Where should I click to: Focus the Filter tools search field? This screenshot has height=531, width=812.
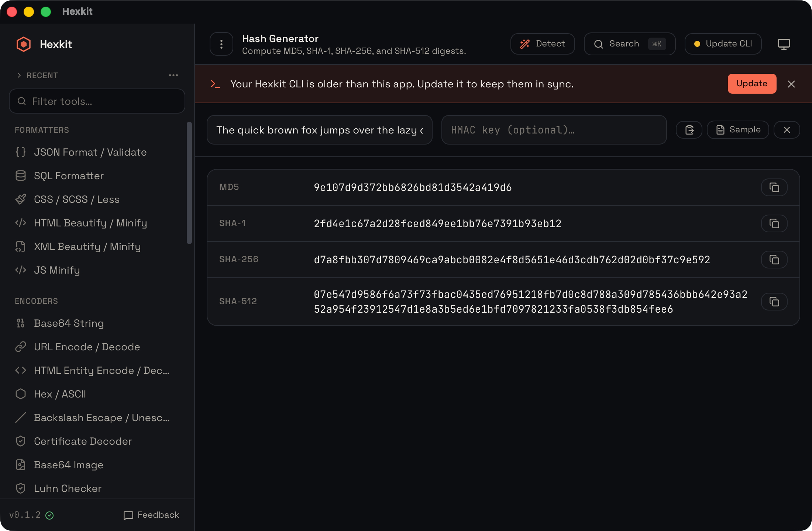97,101
